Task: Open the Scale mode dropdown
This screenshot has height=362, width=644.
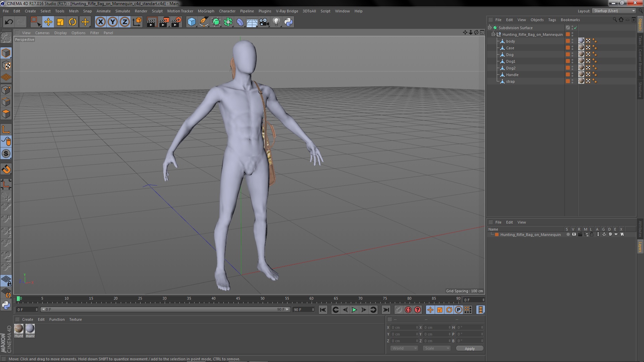Action: tap(436, 348)
